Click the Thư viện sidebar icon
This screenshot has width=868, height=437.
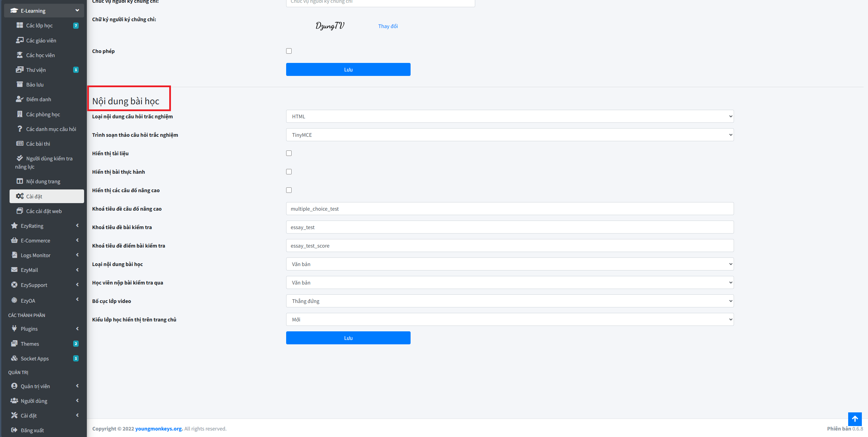click(x=19, y=70)
